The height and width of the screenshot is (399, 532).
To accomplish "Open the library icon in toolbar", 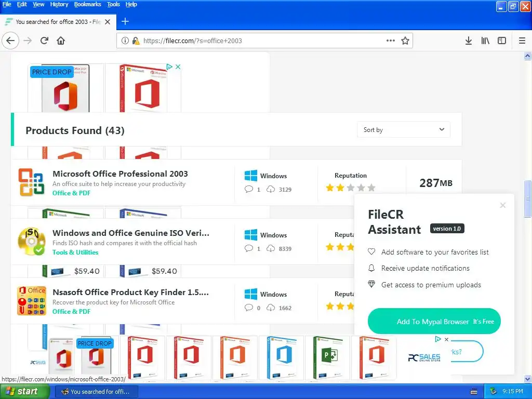I will pos(485,41).
